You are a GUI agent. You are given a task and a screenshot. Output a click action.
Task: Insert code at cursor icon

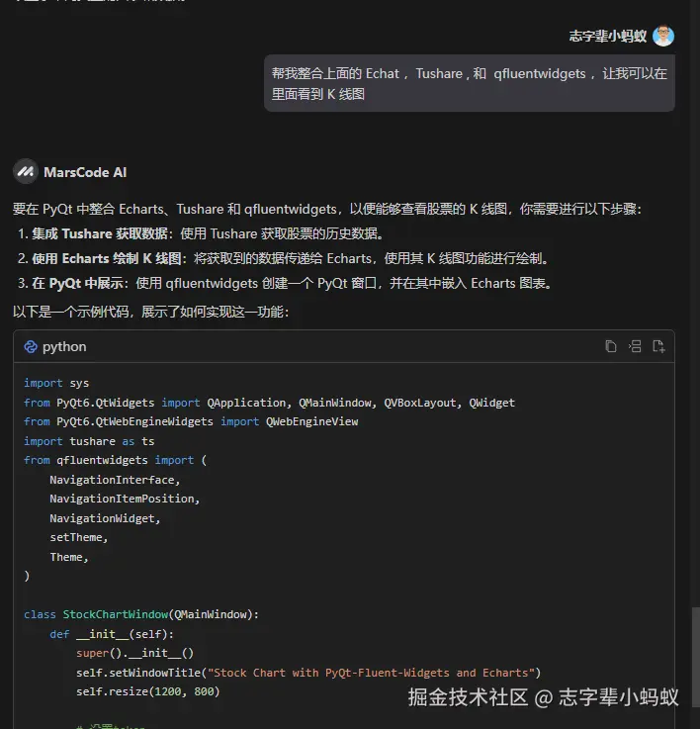point(635,346)
